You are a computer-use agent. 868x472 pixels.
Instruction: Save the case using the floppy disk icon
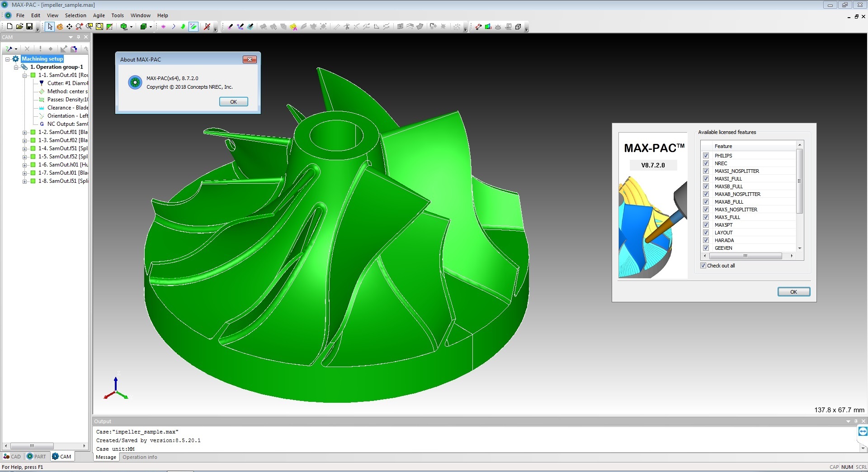pos(29,27)
